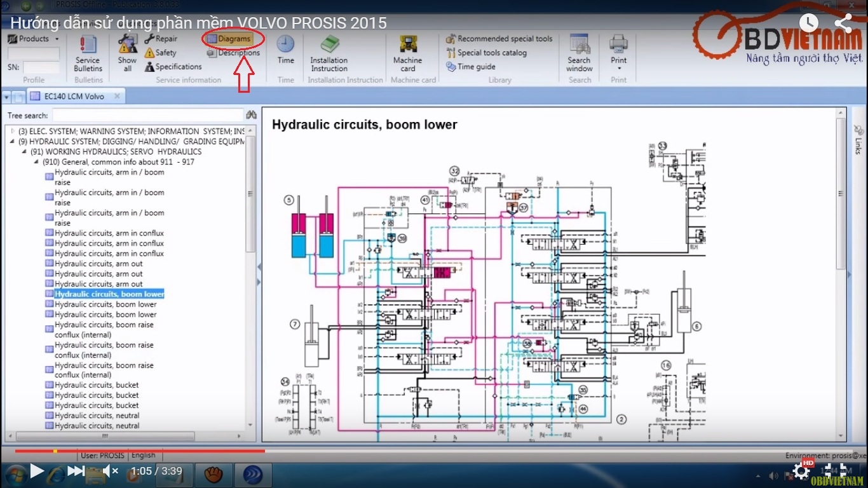Click the blue round taskbar app icon

[x=253, y=475]
